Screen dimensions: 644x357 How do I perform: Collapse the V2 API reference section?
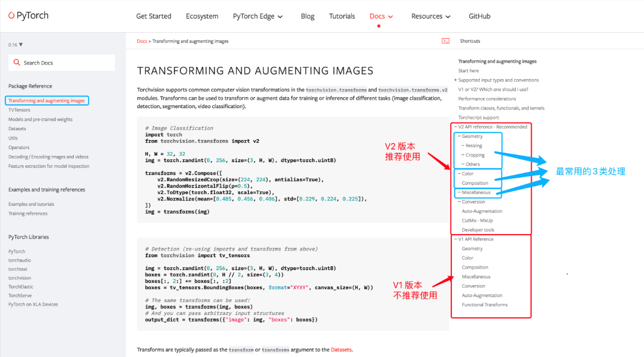455,127
